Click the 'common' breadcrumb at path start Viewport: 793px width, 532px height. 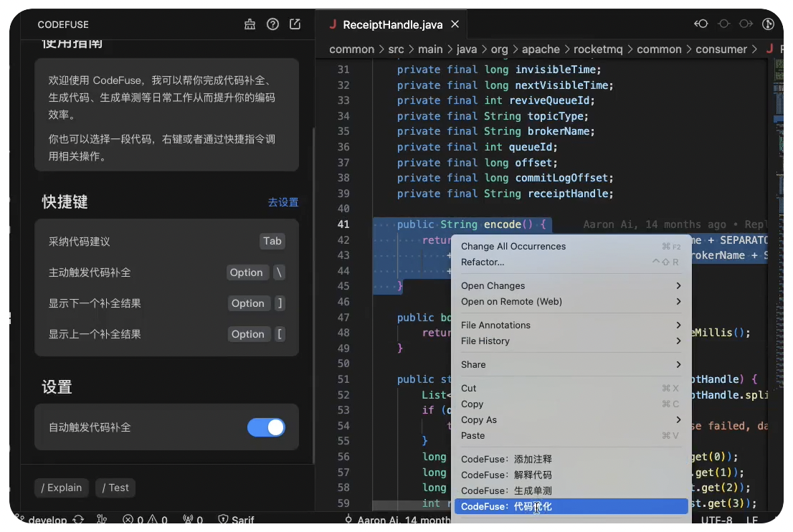click(x=351, y=49)
